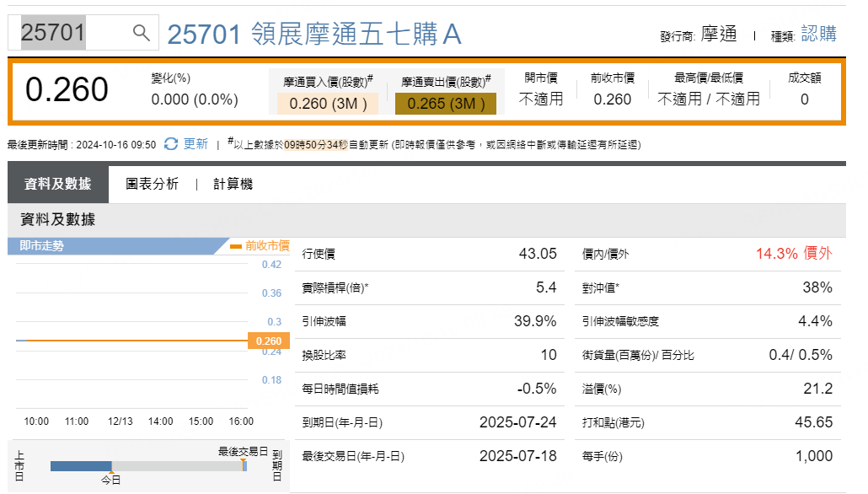The width and height of the screenshot is (868, 494).
Task: Click the 成交額 value 0
Action: 804,99
